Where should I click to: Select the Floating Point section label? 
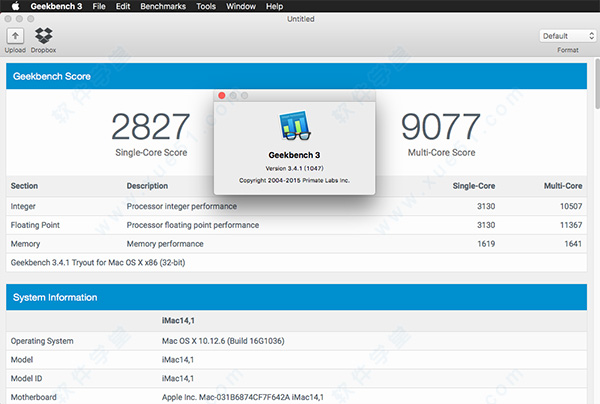(35, 225)
